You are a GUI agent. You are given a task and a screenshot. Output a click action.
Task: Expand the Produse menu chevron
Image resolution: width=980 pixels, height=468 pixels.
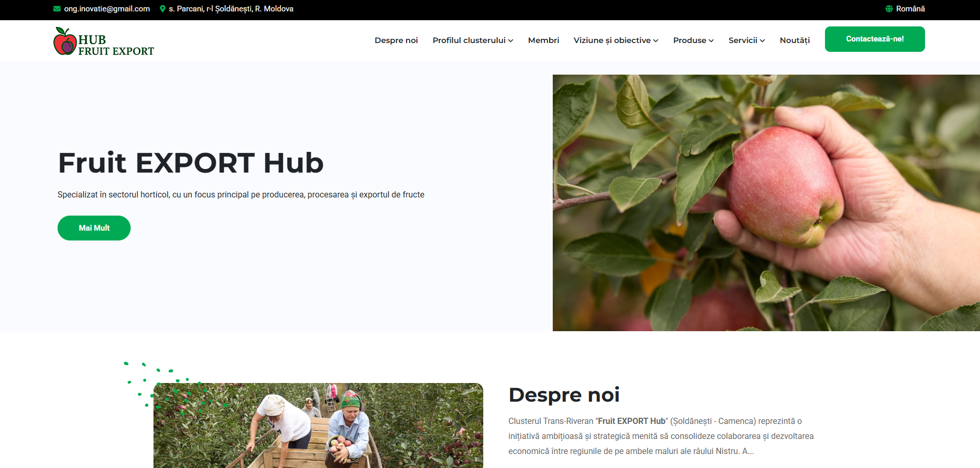pos(711,41)
